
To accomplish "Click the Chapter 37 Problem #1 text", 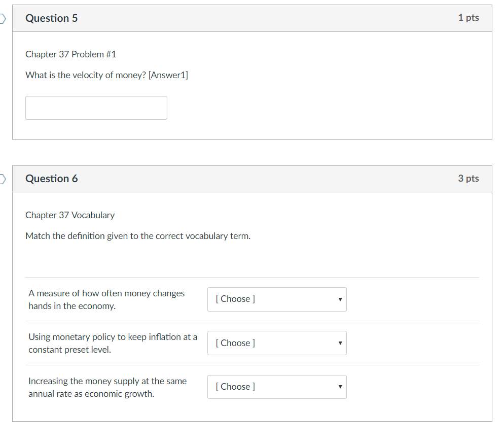I will coord(70,54).
